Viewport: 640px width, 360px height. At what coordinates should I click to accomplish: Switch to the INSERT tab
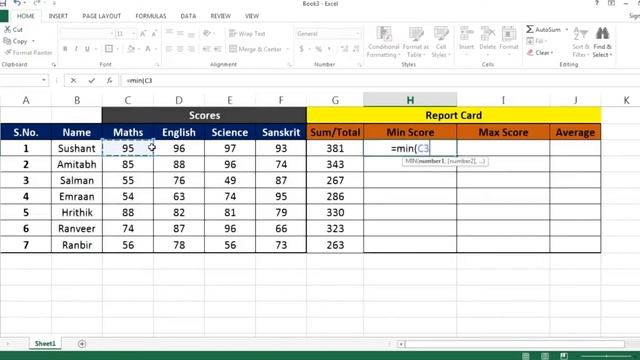pyautogui.click(x=58, y=16)
